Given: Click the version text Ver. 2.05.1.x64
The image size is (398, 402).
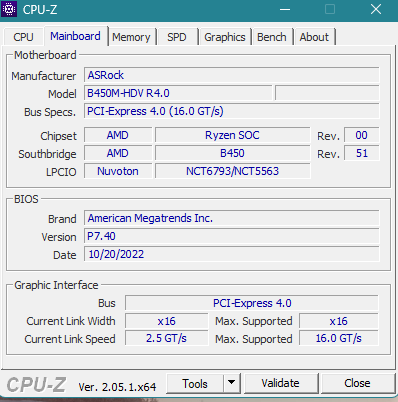Looking at the screenshot, I should coord(117,387).
